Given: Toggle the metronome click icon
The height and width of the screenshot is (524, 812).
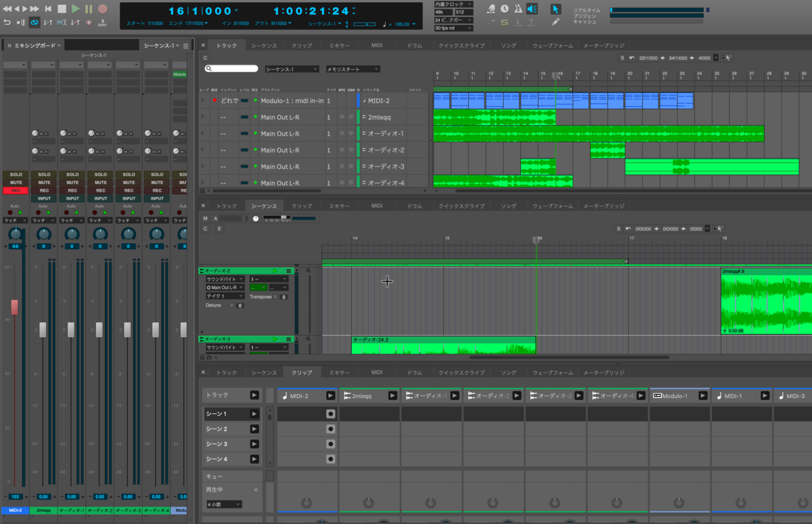Looking at the screenshot, I should coord(518,9).
